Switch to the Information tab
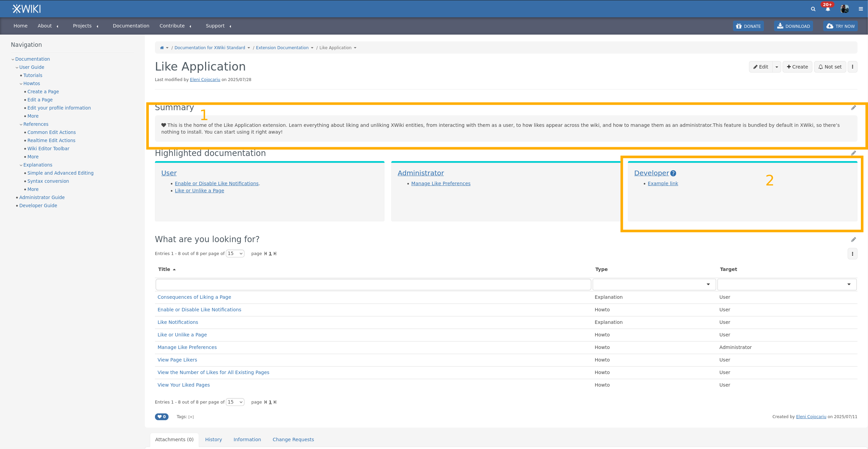Viewport: 868px width, 449px height. tap(247, 440)
